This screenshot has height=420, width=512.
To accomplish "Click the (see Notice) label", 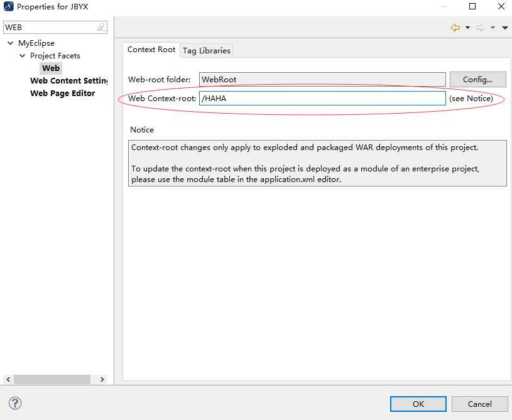I will [471, 98].
